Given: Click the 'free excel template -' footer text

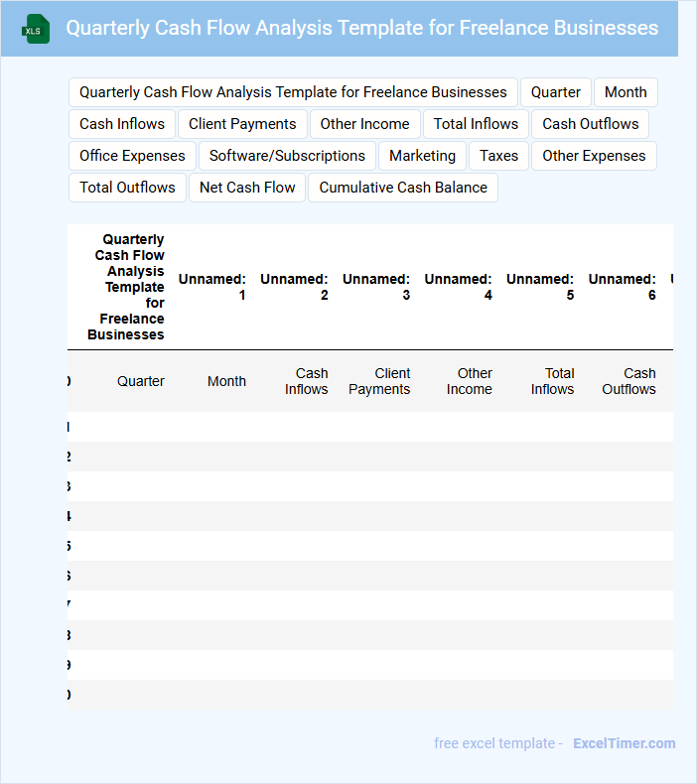Looking at the screenshot, I should [x=497, y=743].
